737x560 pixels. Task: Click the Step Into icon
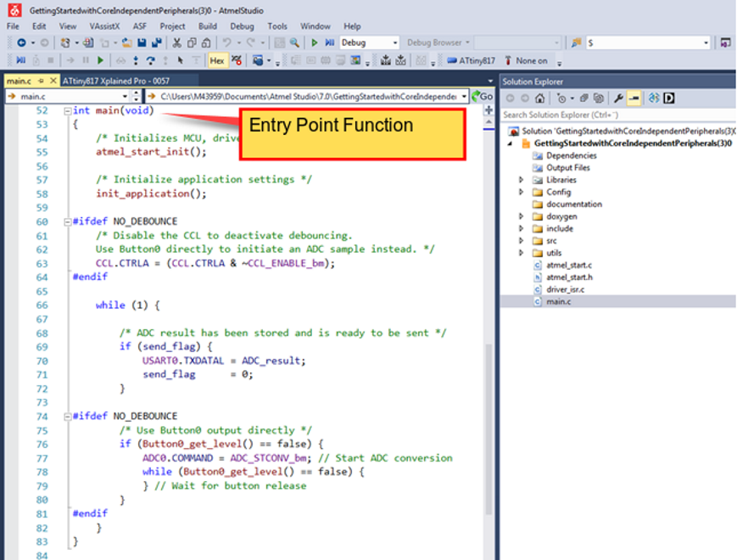pos(136,60)
